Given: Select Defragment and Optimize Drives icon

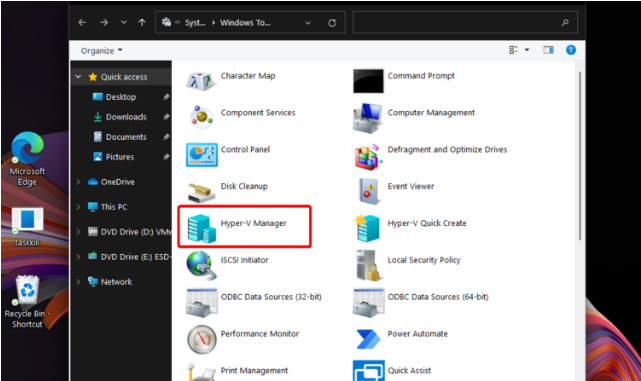Looking at the screenshot, I should click(x=368, y=157).
